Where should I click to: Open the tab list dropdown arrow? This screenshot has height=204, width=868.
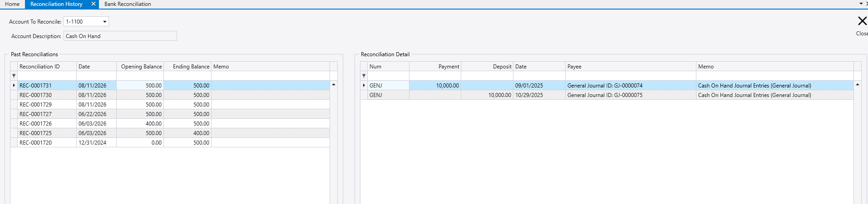click(x=861, y=4)
